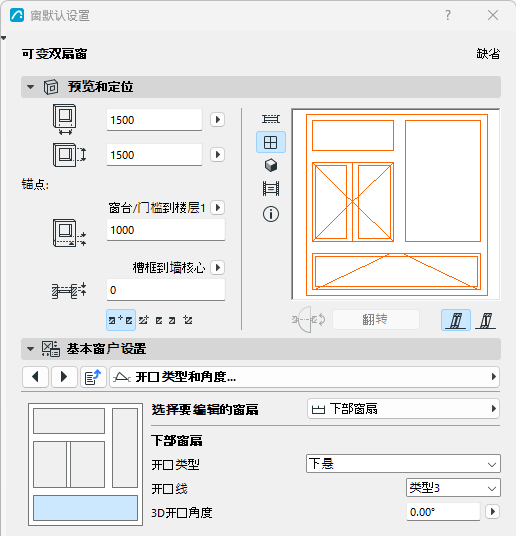
Task: Select the second wall-opening plane option
Action: coord(486,320)
